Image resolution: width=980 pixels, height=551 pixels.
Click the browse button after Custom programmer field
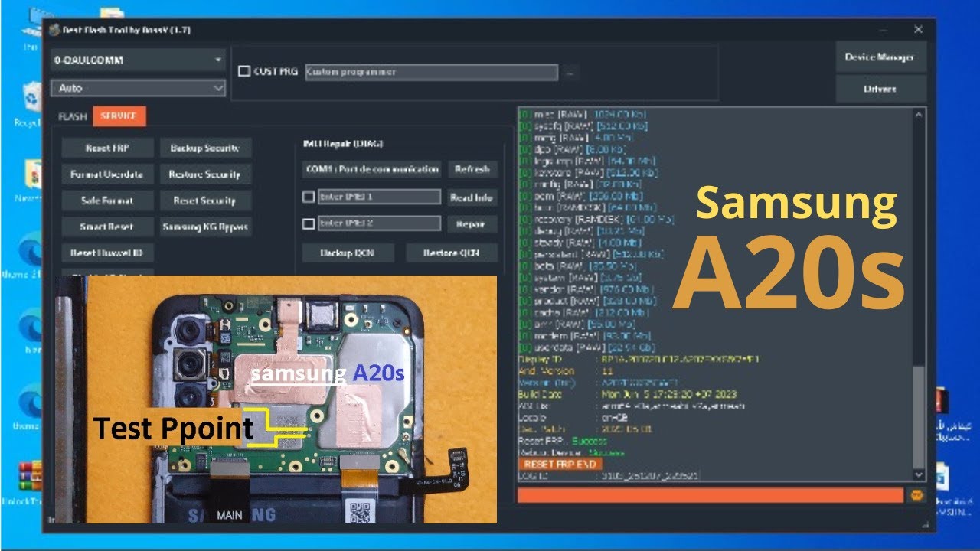tap(570, 73)
